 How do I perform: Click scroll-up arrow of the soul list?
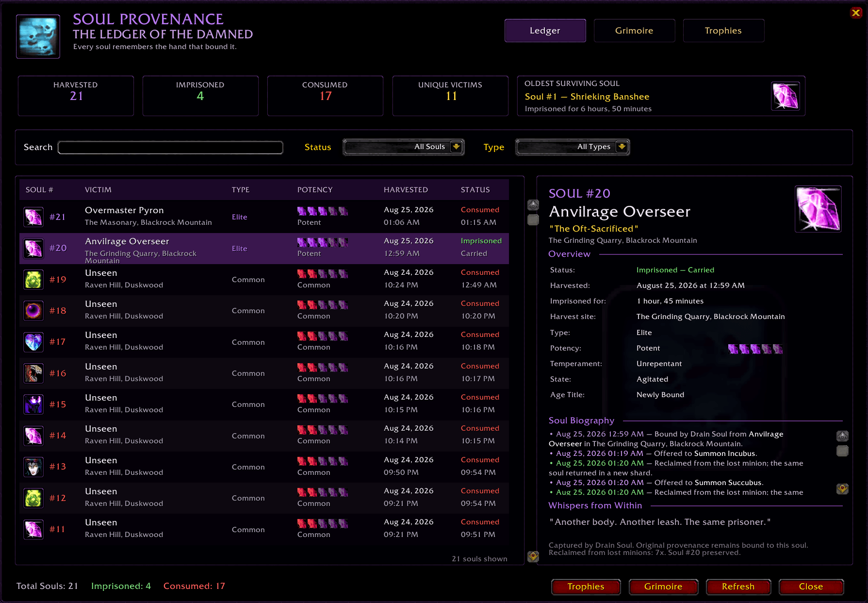coord(533,205)
